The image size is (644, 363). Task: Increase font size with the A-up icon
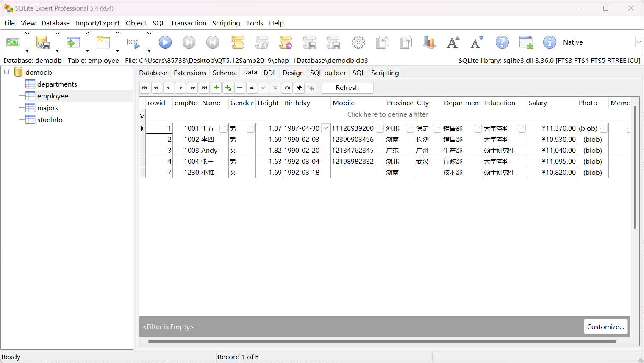[x=453, y=42]
